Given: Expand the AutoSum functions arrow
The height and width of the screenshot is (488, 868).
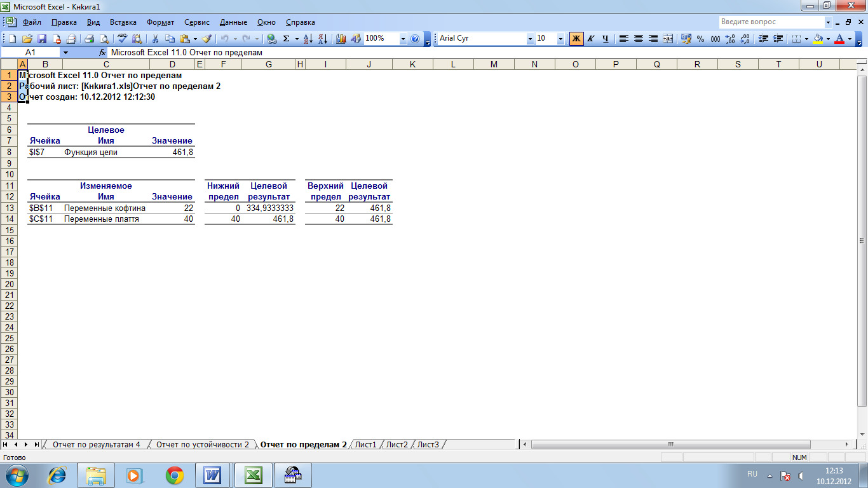Looking at the screenshot, I should pos(297,39).
